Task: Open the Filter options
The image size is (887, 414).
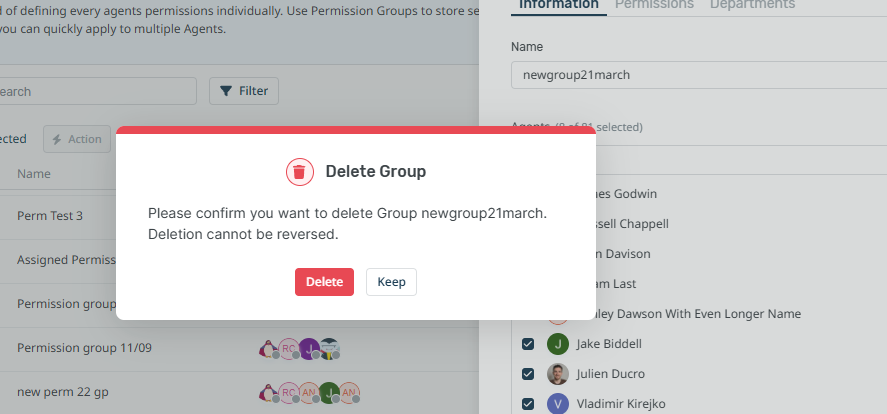Action: [x=244, y=91]
